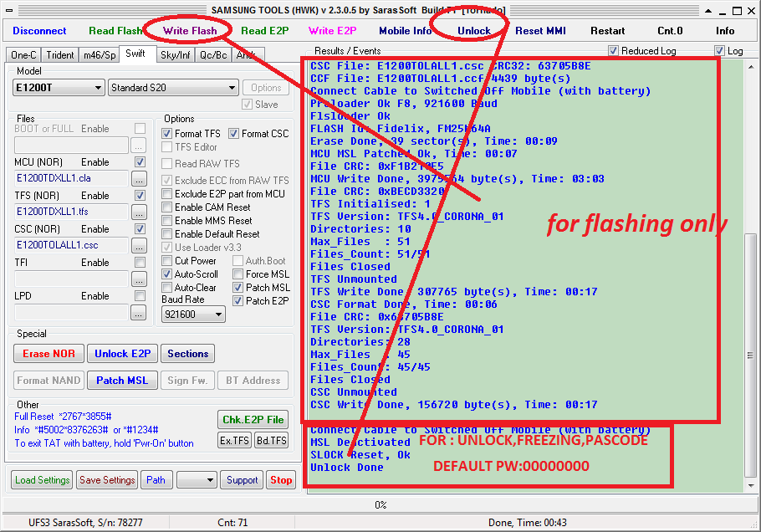761x532 pixels.
Task: Click the Erase NOR button
Action: point(49,354)
